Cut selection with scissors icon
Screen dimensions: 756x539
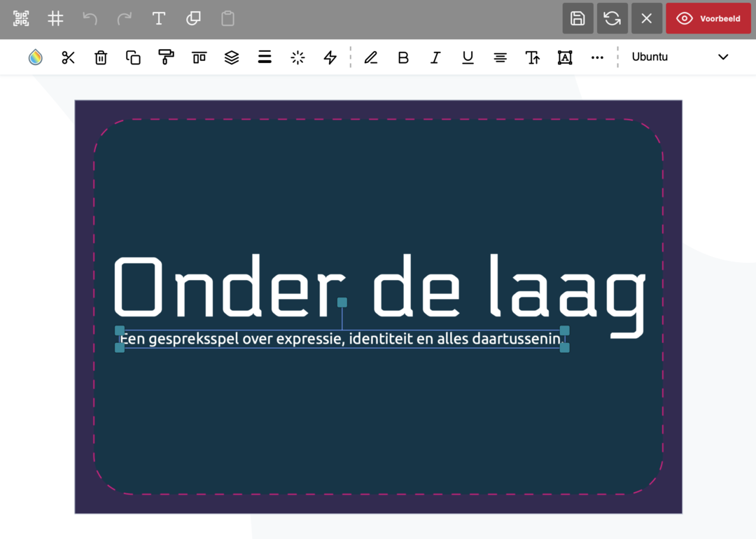click(68, 57)
